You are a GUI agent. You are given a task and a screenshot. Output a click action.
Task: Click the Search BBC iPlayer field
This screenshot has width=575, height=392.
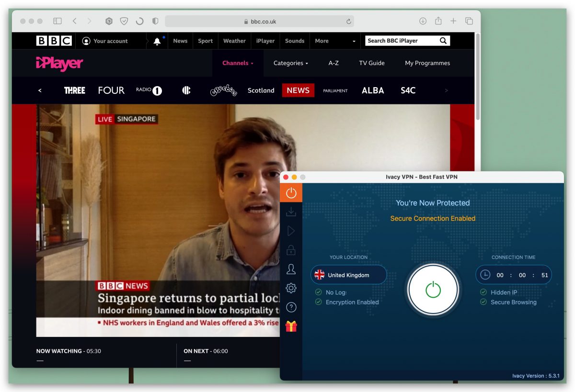(402, 41)
